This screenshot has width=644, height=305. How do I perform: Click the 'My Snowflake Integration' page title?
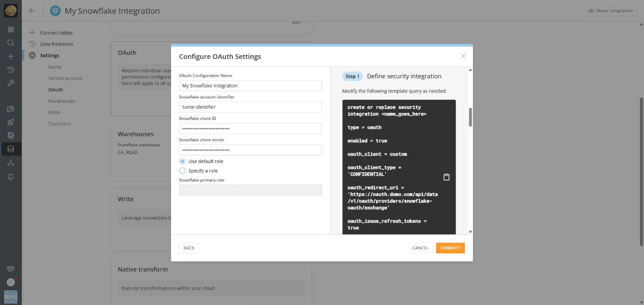pos(112,11)
